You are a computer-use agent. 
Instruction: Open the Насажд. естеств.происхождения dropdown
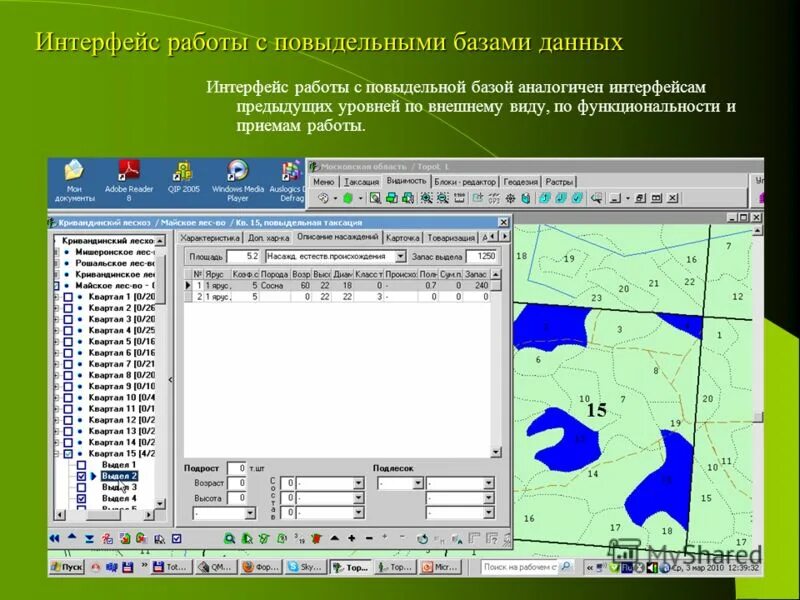tap(401, 255)
